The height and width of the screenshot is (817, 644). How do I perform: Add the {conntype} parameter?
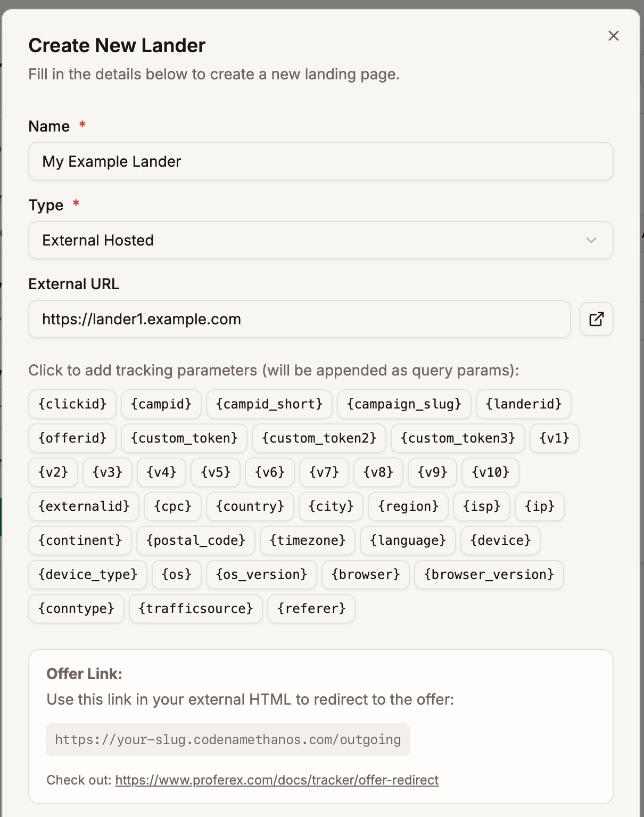(76, 608)
